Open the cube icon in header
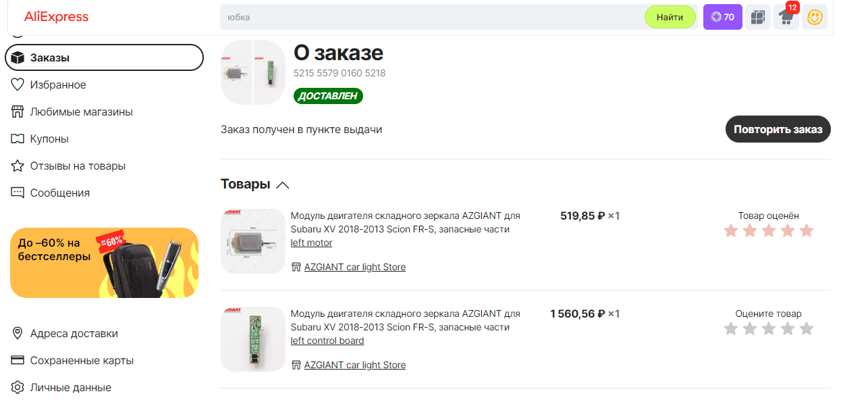Screen dimensions: 868x400 click(x=758, y=17)
